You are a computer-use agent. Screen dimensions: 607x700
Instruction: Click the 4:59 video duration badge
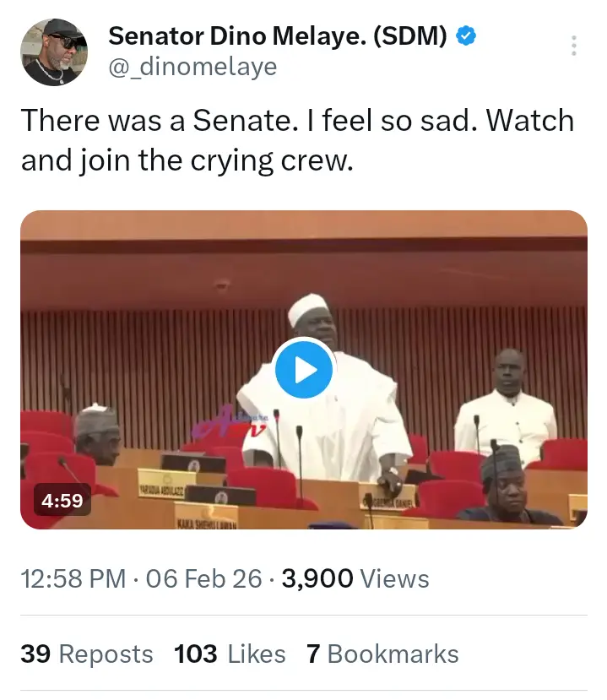[62, 501]
